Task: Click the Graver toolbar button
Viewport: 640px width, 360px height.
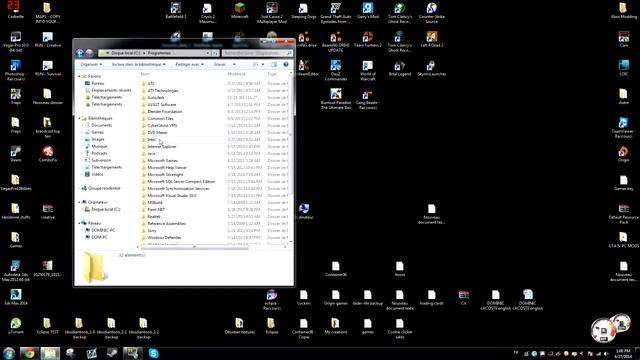Action: click(x=220, y=64)
